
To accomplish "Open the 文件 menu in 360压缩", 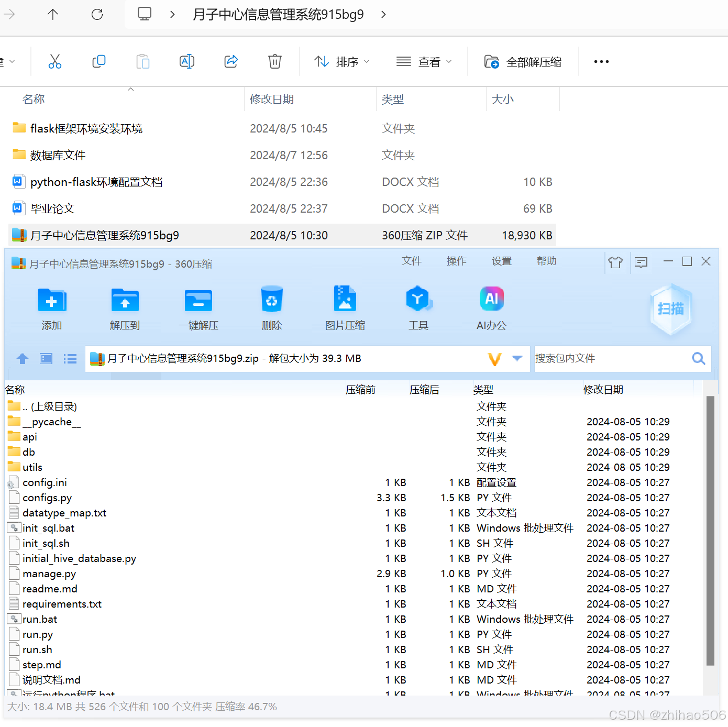I will pos(412,261).
